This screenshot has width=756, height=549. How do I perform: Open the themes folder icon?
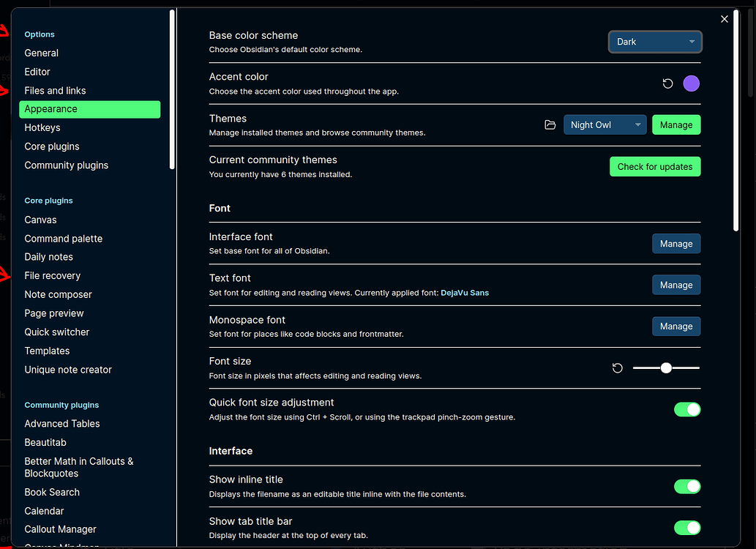[550, 125]
